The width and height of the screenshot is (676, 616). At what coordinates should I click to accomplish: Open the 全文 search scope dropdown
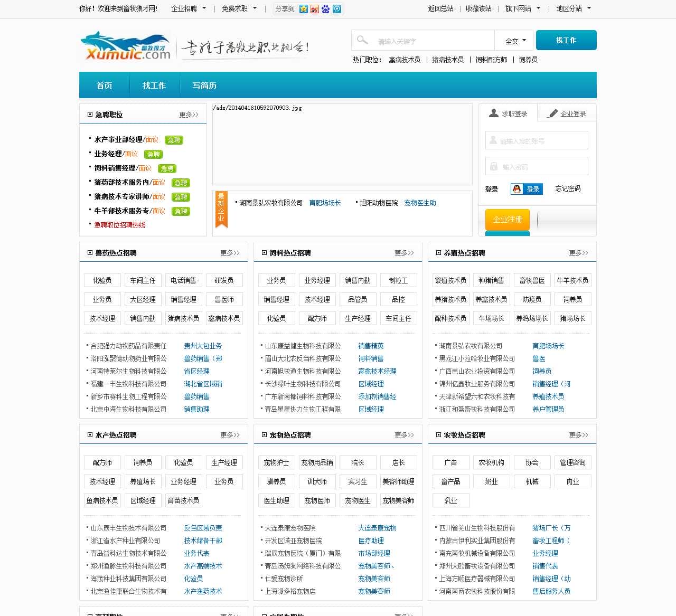click(x=515, y=41)
